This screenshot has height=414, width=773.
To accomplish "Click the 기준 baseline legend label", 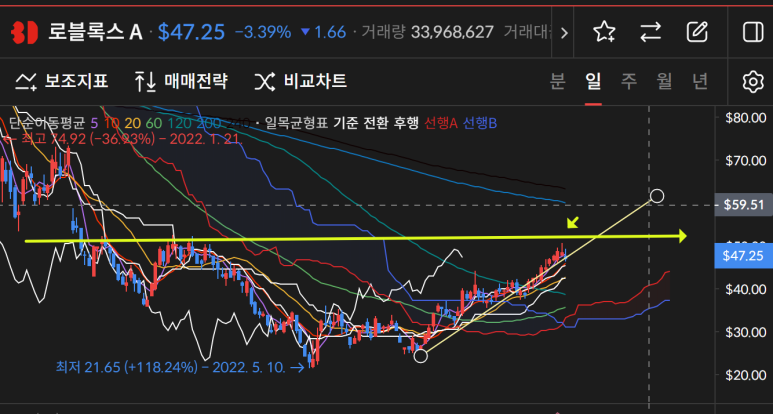I will click(x=345, y=123).
